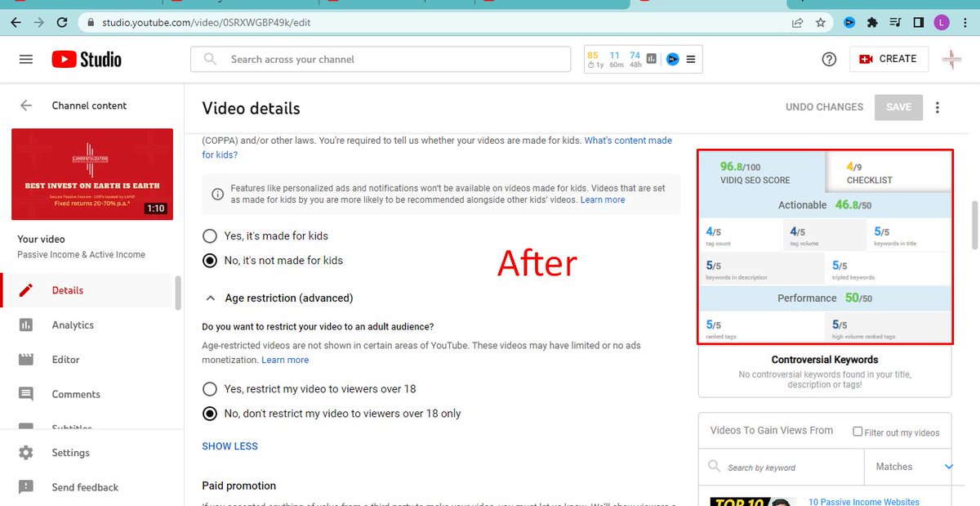Screen dimensions: 980x506
Task: Click the vidIQ logo in Studio header
Action: (673, 59)
